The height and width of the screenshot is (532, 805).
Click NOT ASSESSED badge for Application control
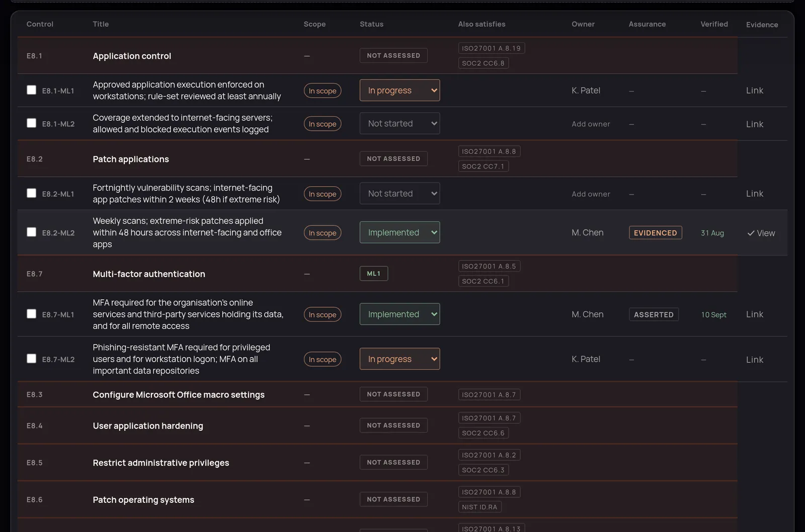[393, 55]
